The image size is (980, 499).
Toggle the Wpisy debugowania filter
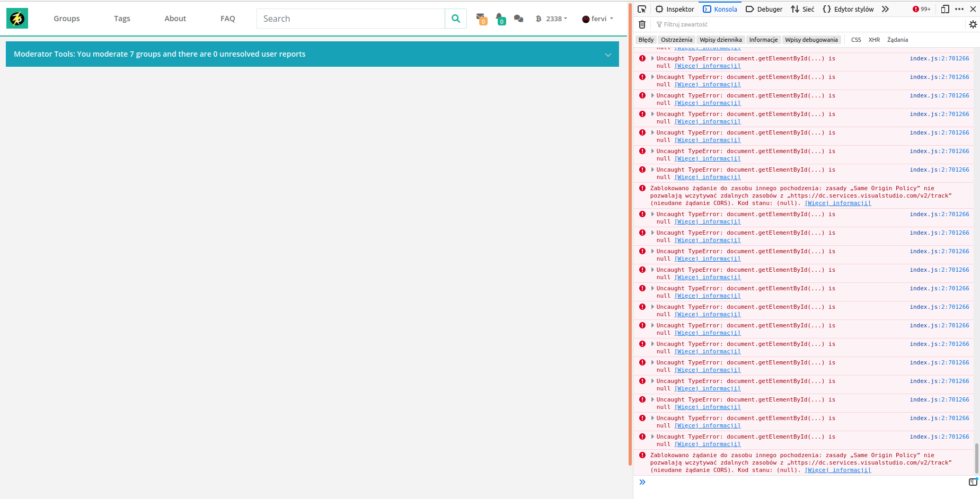pos(811,40)
